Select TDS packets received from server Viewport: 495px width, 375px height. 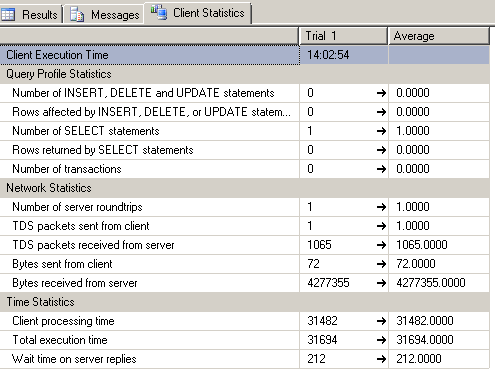(245, 245)
